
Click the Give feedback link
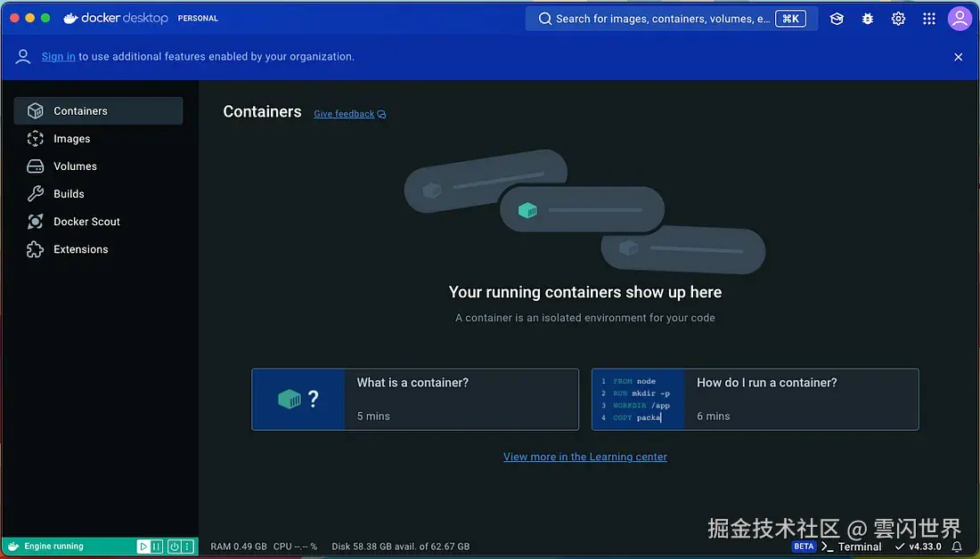coord(349,114)
